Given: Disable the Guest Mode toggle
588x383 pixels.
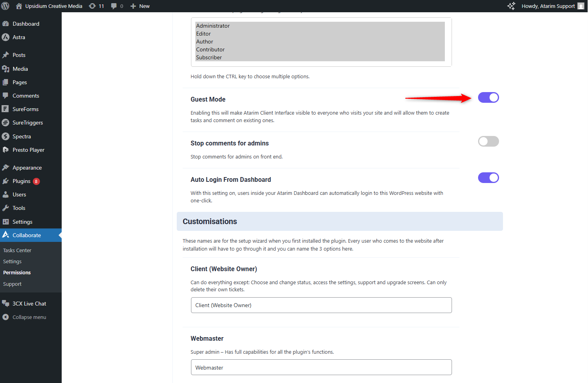Looking at the screenshot, I should coord(488,98).
